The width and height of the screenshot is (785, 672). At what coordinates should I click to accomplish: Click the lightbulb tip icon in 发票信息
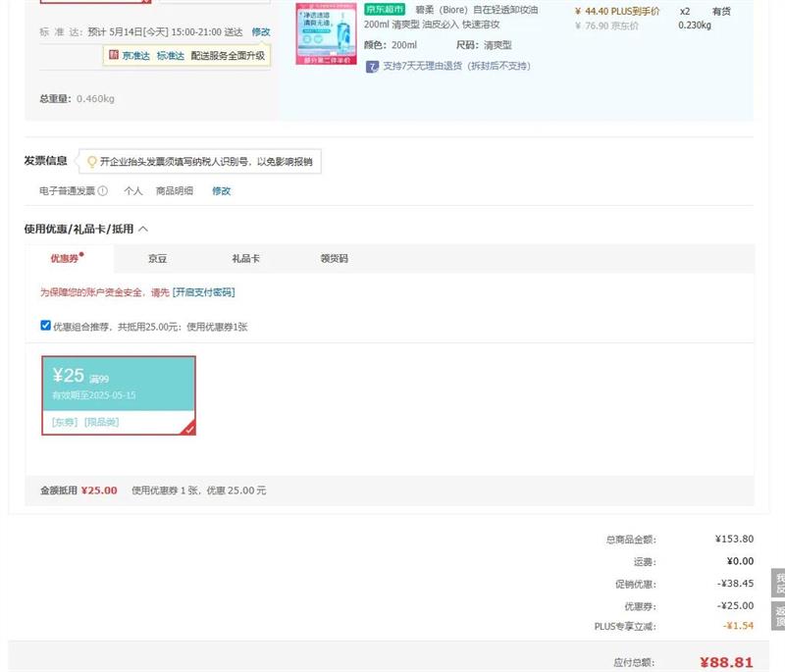point(92,162)
